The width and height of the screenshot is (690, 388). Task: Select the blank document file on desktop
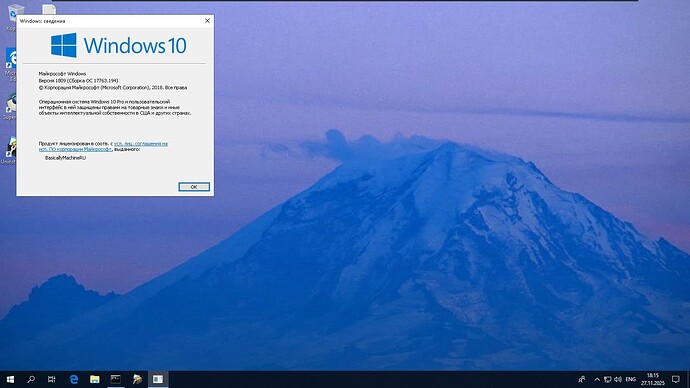pos(49,9)
